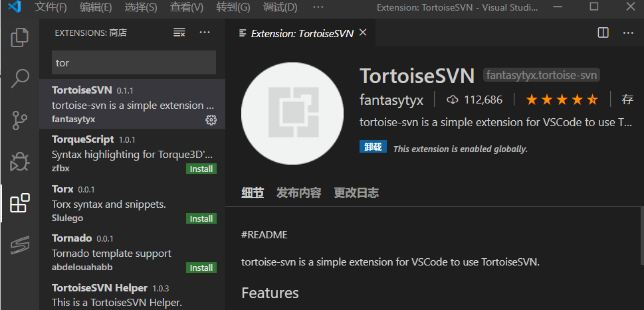Click publisher name fantasytyx in detail header

click(391, 100)
